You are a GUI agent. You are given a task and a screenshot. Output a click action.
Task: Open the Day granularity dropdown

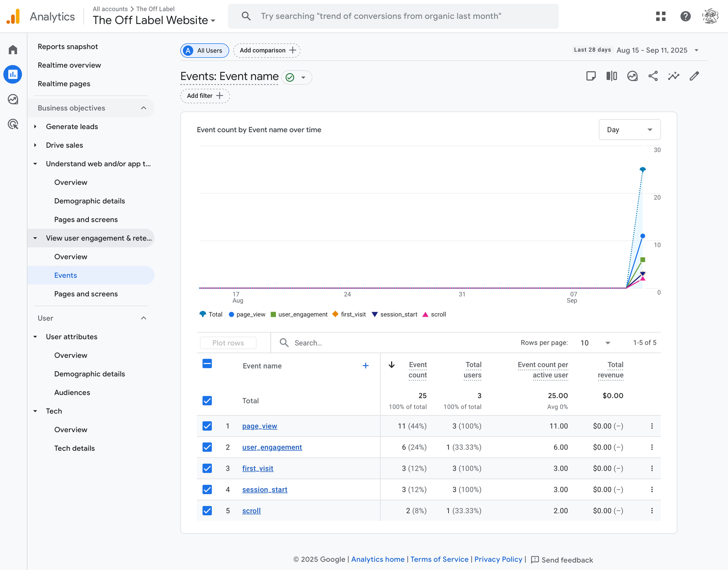(629, 130)
